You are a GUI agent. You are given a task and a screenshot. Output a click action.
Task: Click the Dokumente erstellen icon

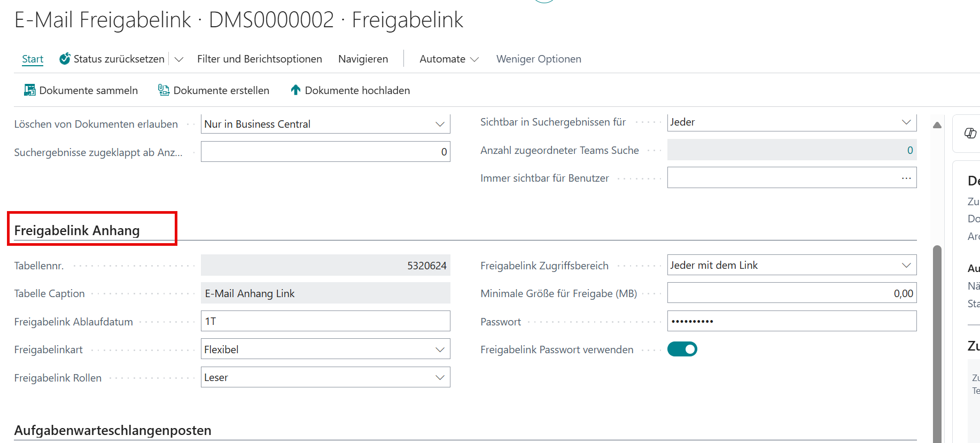tap(164, 90)
